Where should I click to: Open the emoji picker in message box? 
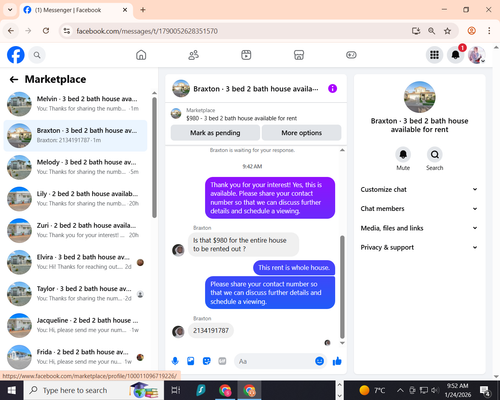319,361
